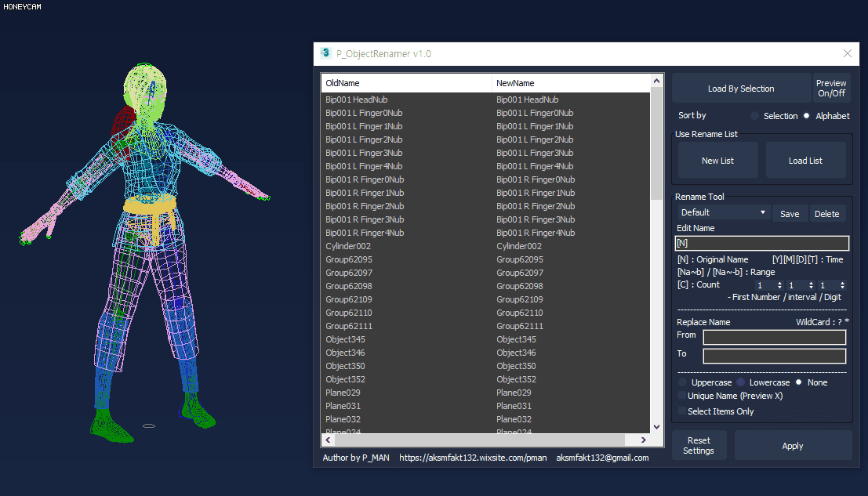Image resolution: width=868 pixels, height=496 pixels.
Task: Click the Load By Selection button
Action: [x=741, y=89]
